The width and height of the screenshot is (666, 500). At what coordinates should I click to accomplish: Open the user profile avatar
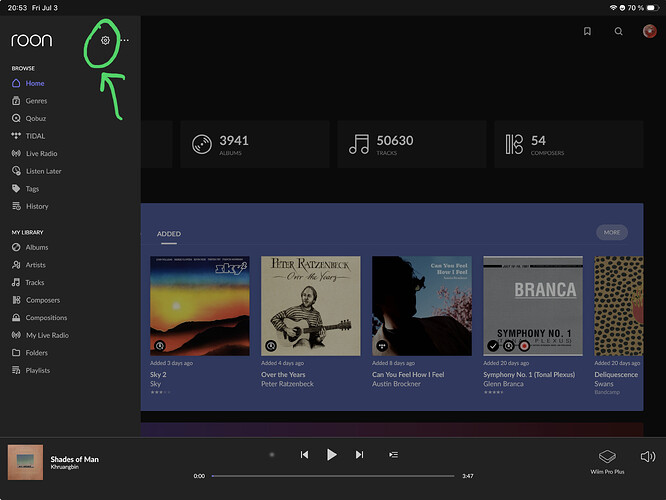click(x=649, y=31)
